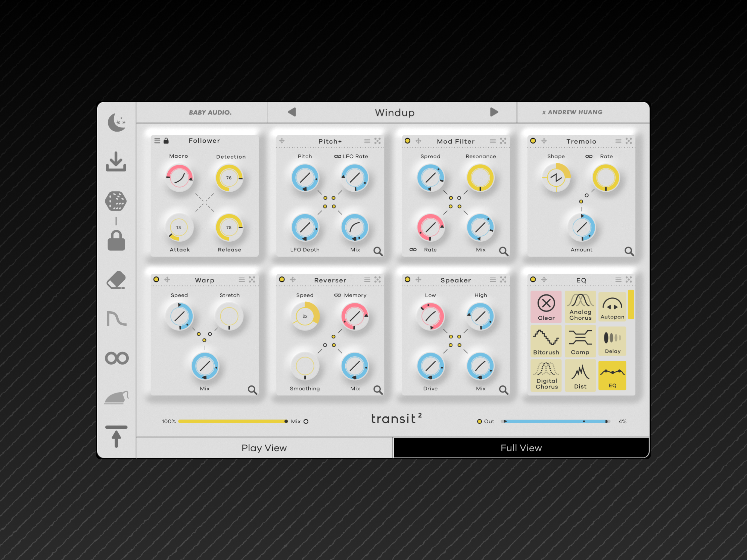Open magnifier on the Warp module
This screenshot has width=747, height=560.
click(252, 390)
